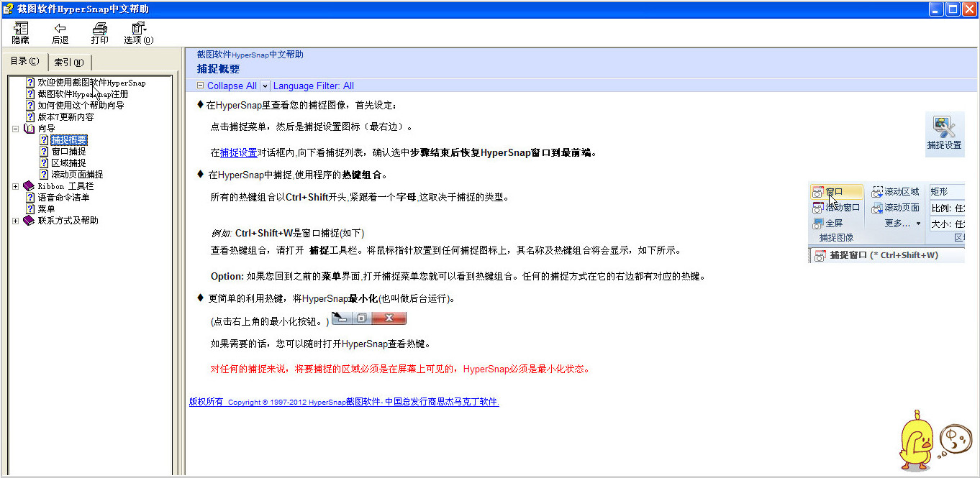Open topic 截图软件HyperSnap注册
The height and width of the screenshot is (478, 980).
coord(83,94)
